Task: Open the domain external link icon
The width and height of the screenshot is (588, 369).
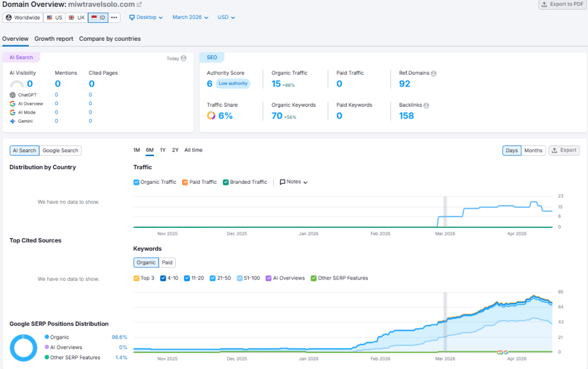Action: point(139,5)
